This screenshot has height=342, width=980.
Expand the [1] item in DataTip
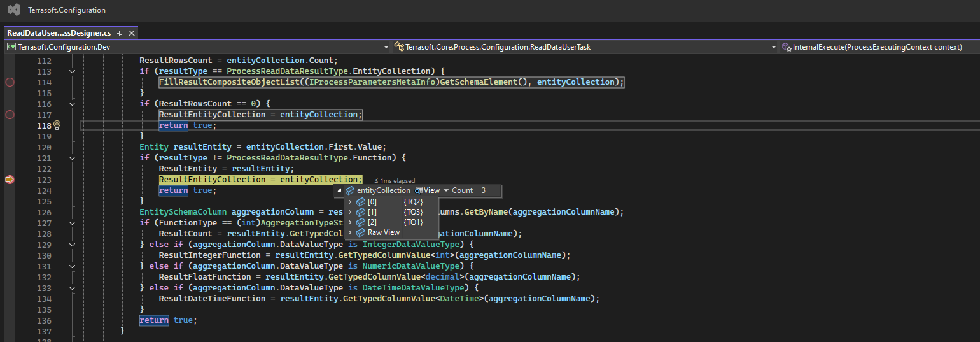350,212
